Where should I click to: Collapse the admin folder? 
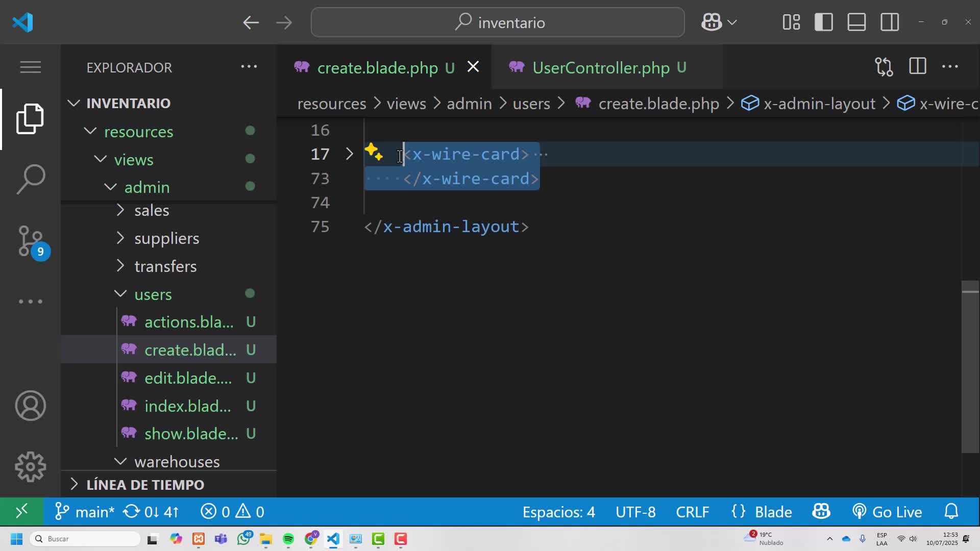[110, 187]
